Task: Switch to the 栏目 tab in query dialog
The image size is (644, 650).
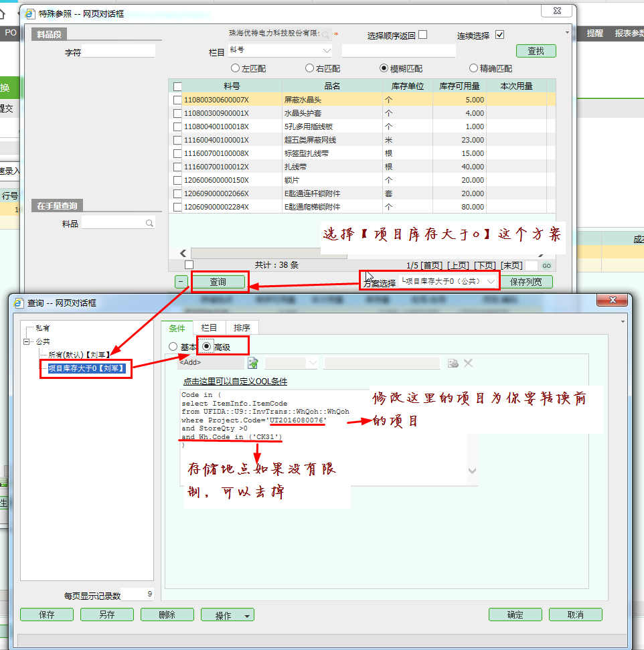Action: click(x=210, y=327)
